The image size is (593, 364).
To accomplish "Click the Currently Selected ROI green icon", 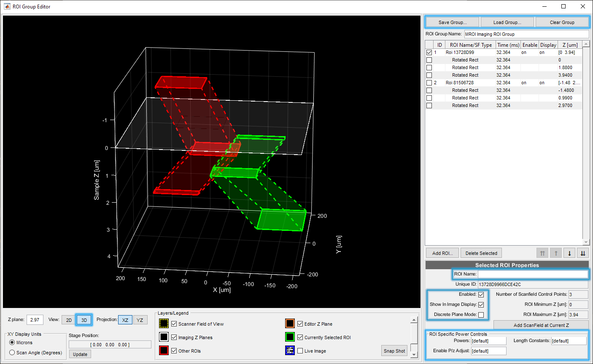I will click(x=290, y=337).
